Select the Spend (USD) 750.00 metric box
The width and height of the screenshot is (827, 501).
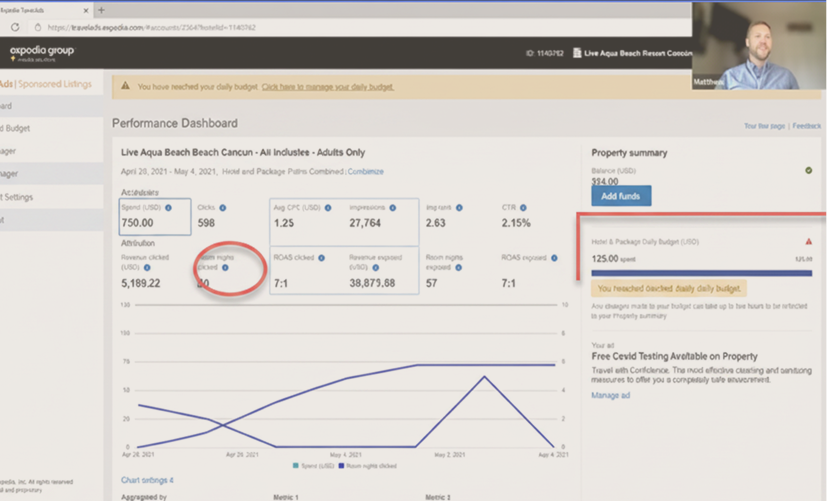point(155,216)
